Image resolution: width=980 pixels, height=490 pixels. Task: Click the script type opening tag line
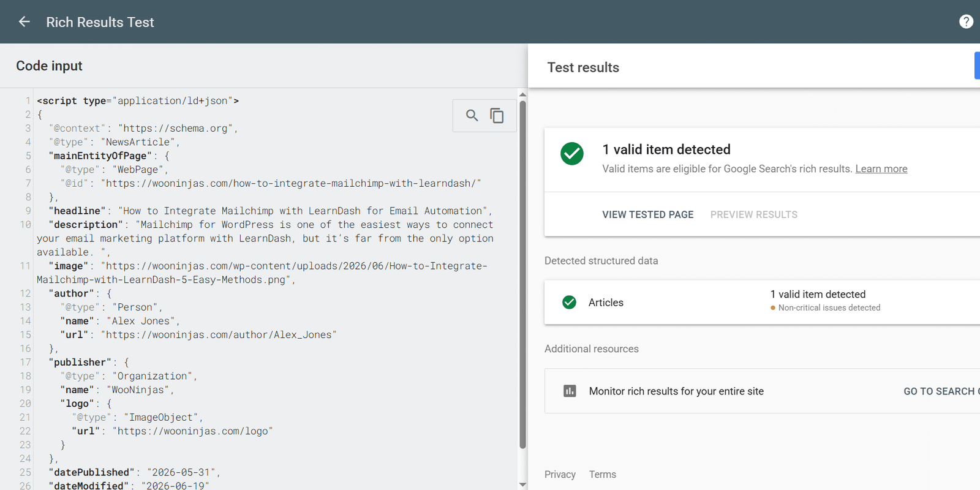(138, 100)
